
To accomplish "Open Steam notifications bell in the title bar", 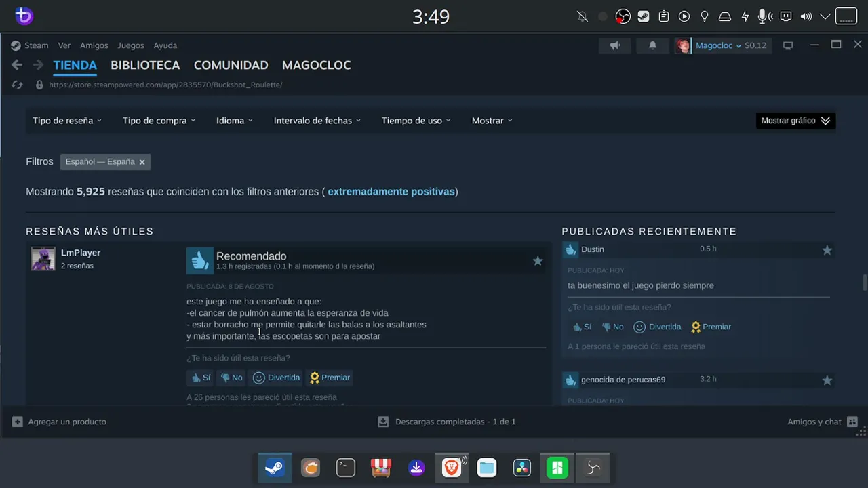I will coord(652,45).
